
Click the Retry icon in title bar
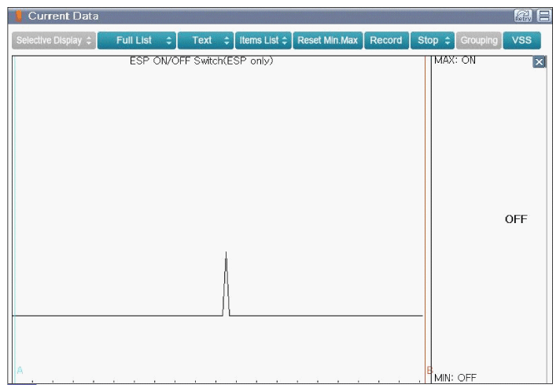[x=523, y=16]
